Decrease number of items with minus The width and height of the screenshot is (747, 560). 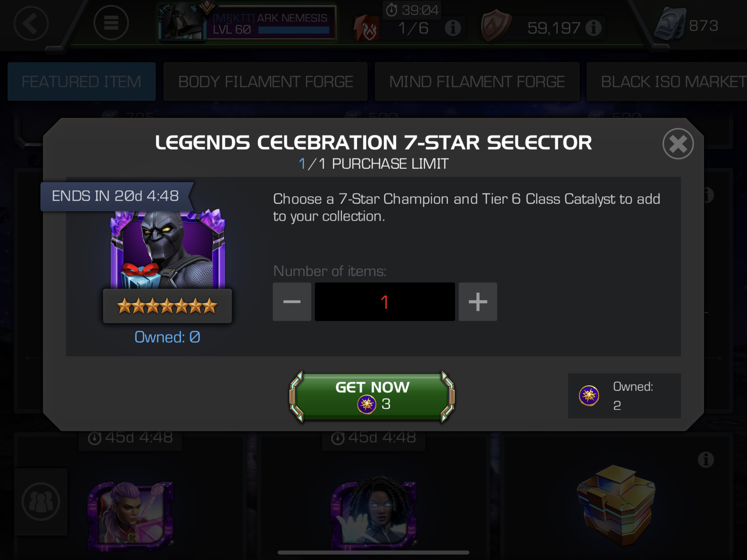[292, 302]
